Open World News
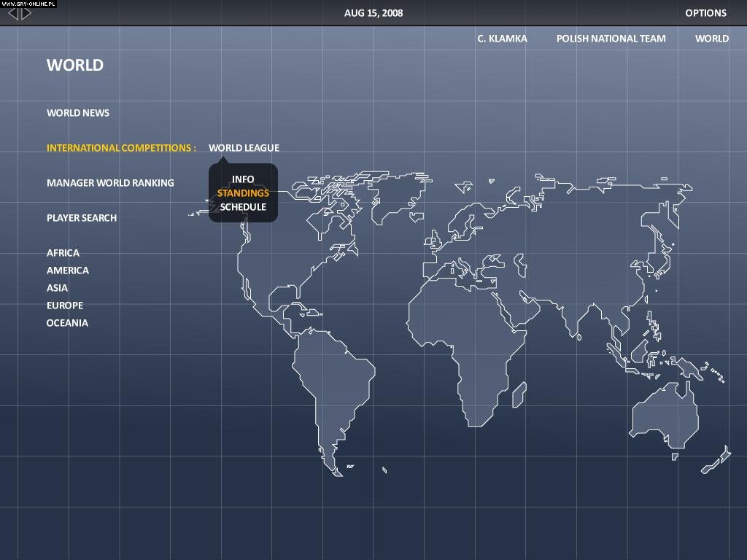Image resolution: width=747 pixels, height=560 pixels. point(78,112)
